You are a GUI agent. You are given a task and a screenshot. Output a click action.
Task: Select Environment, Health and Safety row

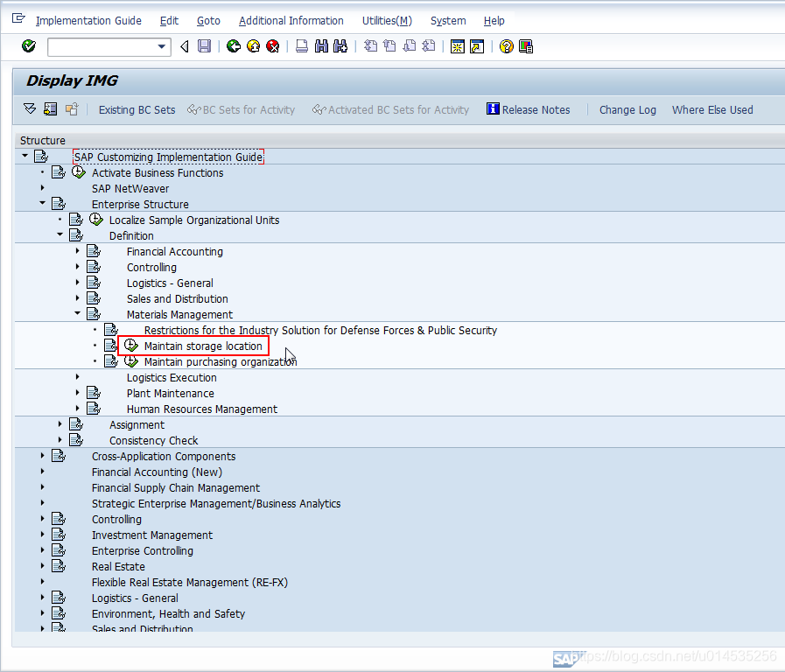click(168, 613)
